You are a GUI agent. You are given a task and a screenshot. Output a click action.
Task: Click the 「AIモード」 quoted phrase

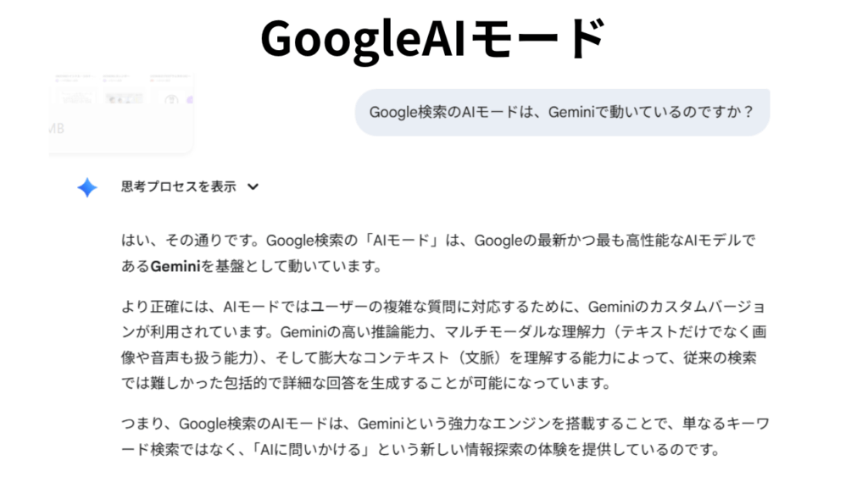click(401, 241)
